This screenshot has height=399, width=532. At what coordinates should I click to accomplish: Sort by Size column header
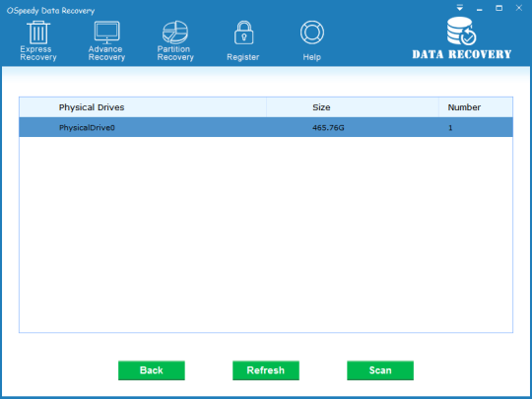[353, 107]
